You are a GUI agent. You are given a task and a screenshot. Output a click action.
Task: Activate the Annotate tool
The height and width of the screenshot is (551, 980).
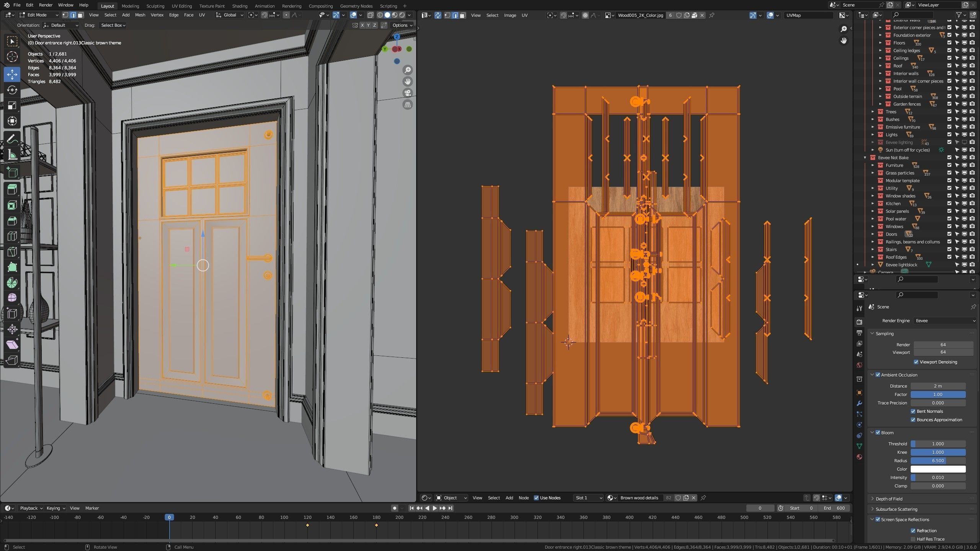pos(12,139)
